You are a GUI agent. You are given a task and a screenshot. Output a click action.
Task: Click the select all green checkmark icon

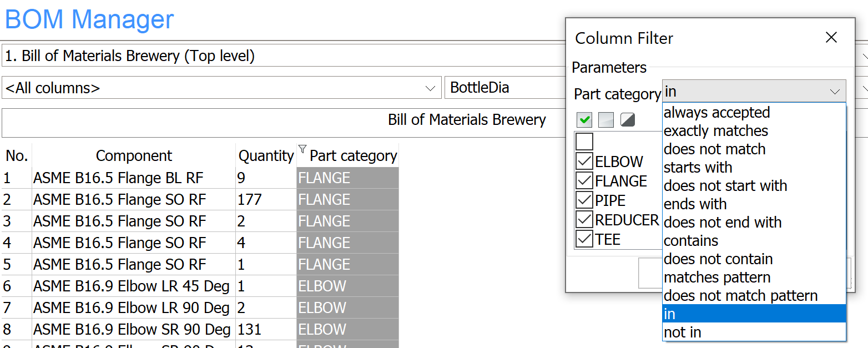pos(584,119)
